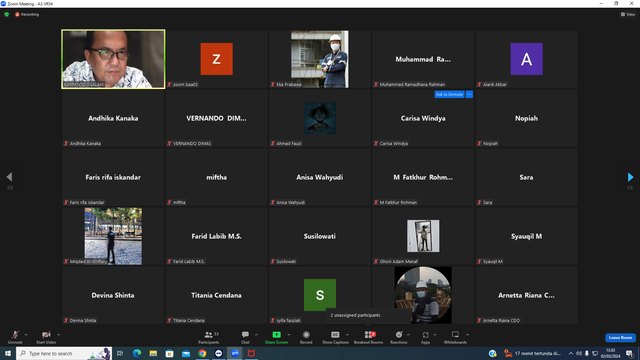The width and height of the screenshot is (640, 360).
Task: Click Ask to Unmute on Carisa Windya
Action: 449,94
